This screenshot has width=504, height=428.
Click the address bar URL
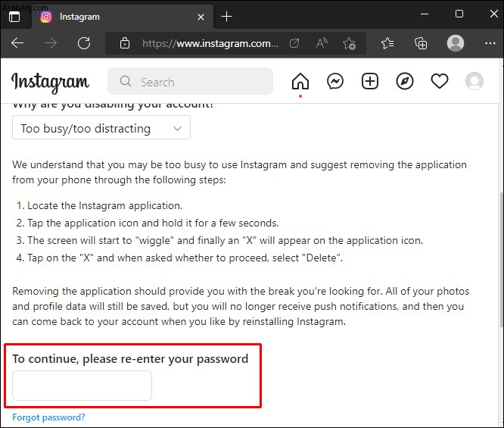[x=210, y=43]
